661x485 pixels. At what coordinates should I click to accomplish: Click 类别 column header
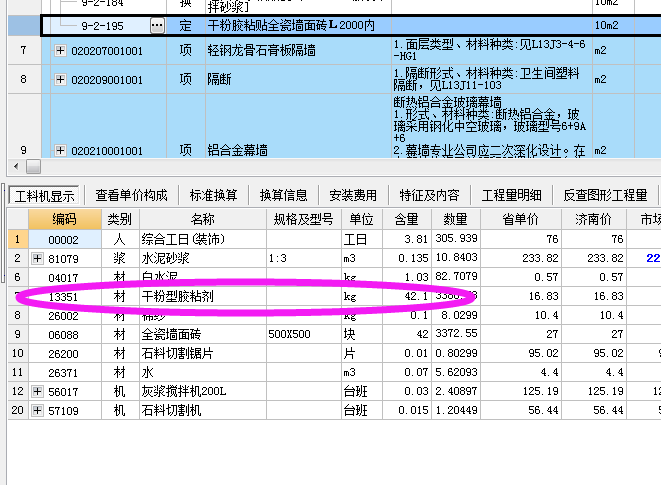(x=120, y=219)
